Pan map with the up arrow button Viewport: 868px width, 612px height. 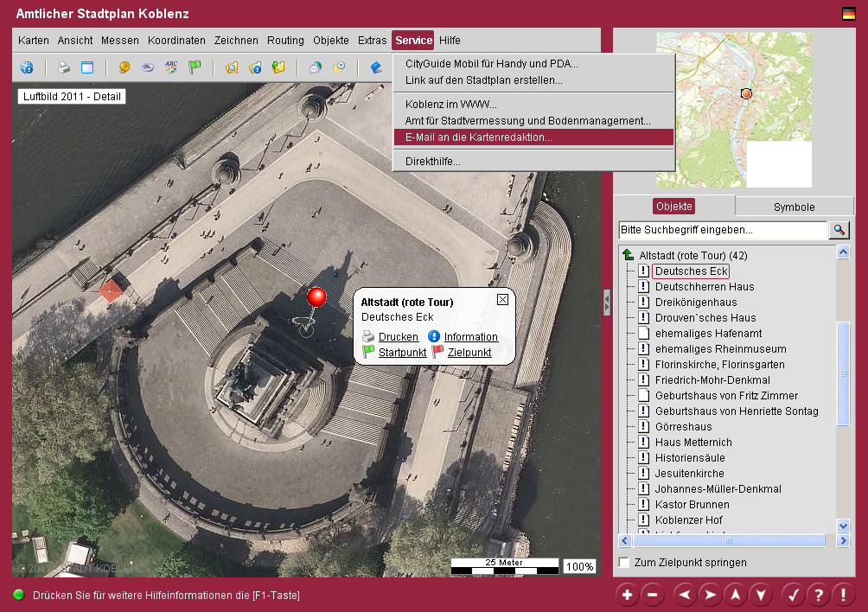735,595
